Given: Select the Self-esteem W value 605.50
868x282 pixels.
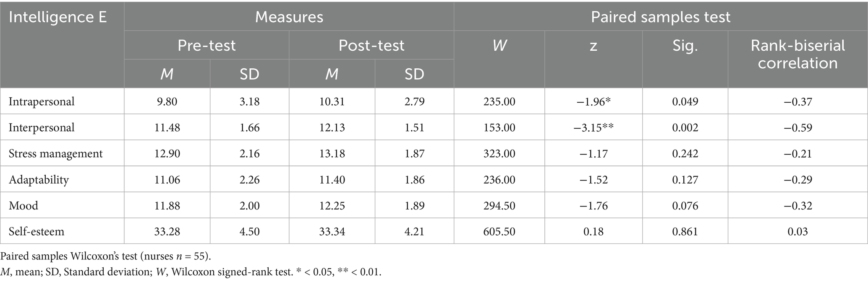Looking at the screenshot, I should tap(499, 231).
